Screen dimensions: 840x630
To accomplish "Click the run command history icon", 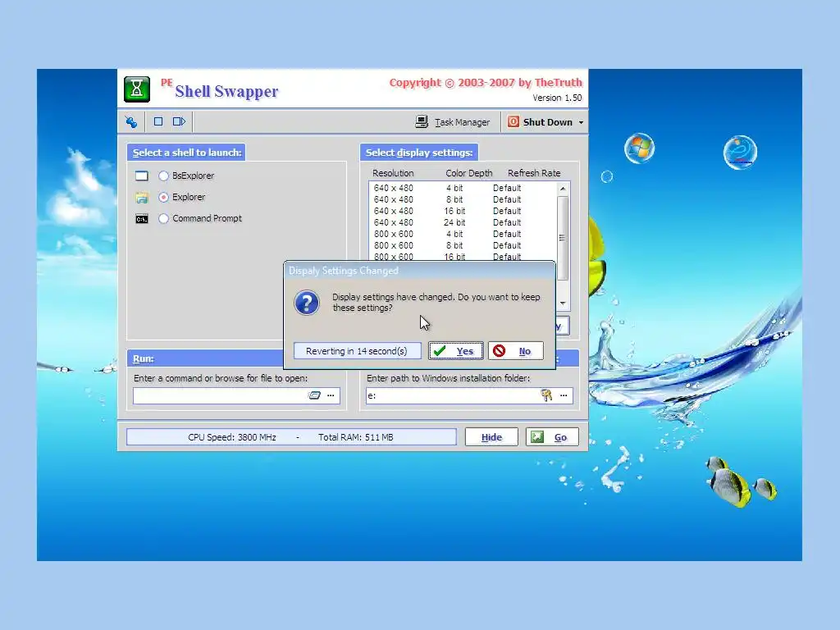I will point(314,395).
